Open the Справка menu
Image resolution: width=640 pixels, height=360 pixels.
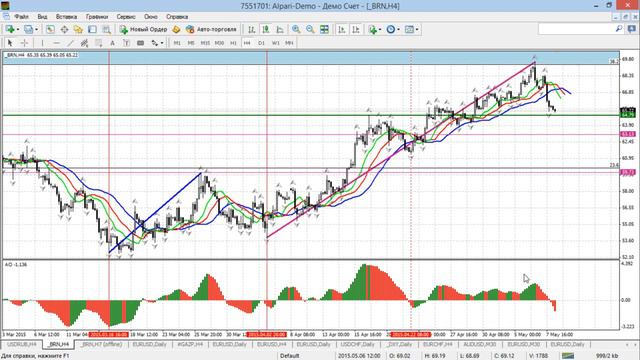[177, 17]
